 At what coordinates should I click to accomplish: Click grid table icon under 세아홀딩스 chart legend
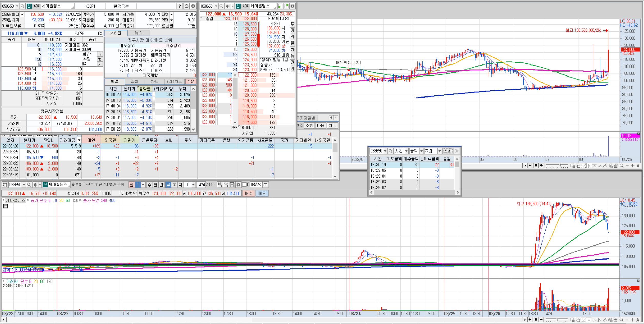(5, 206)
